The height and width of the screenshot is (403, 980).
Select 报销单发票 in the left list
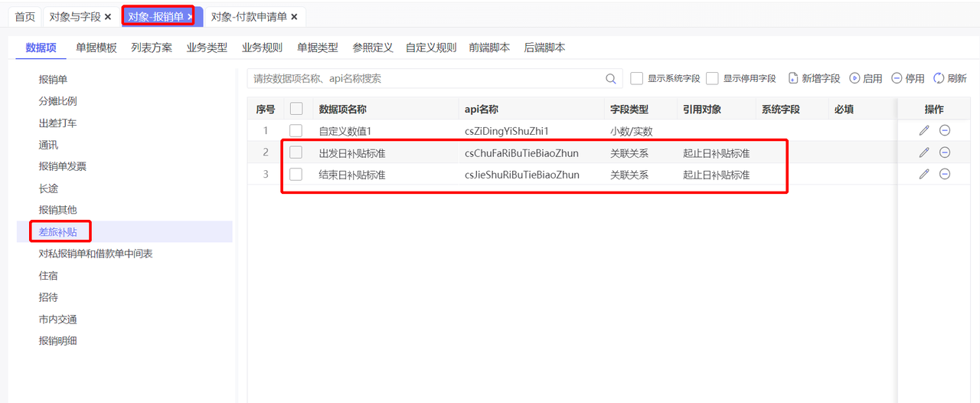pyautogui.click(x=63, y=166)
